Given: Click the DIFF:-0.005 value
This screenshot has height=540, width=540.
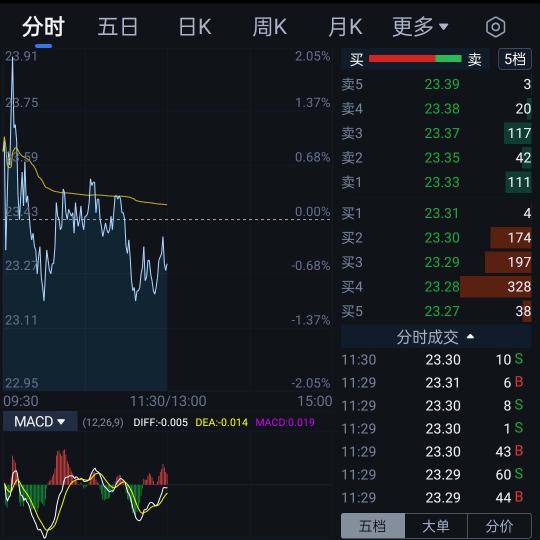Looking at the screenshot, I should point(160,422).
